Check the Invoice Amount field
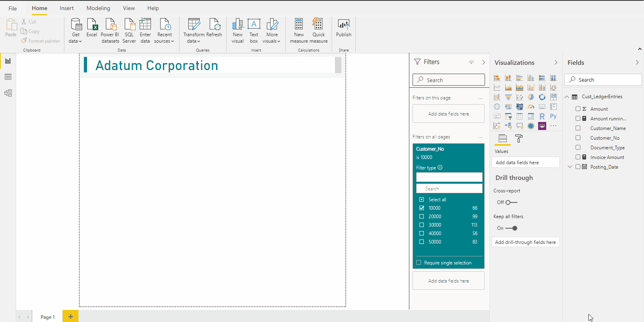 tap(578, 157)
